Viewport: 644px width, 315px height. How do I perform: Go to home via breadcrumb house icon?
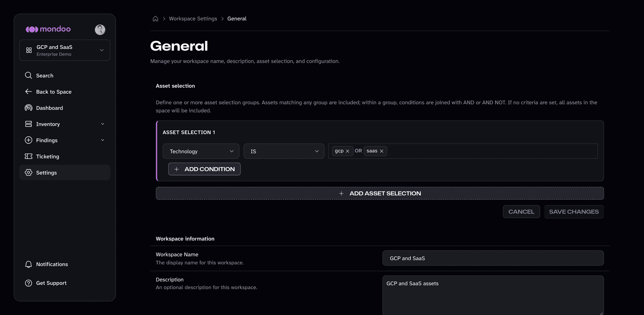[x=155, y=19]
